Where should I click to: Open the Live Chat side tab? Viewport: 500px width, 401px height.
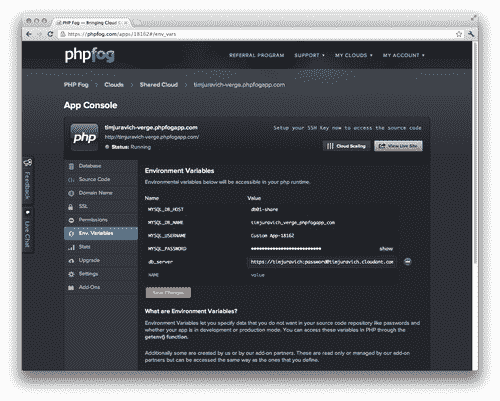[x=27, y=230]
